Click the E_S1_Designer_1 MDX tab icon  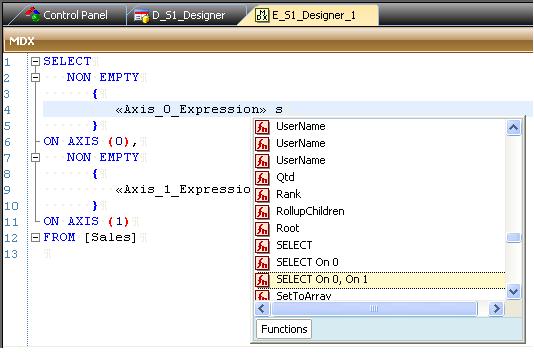pyautogui.click(x=262, y=15)
